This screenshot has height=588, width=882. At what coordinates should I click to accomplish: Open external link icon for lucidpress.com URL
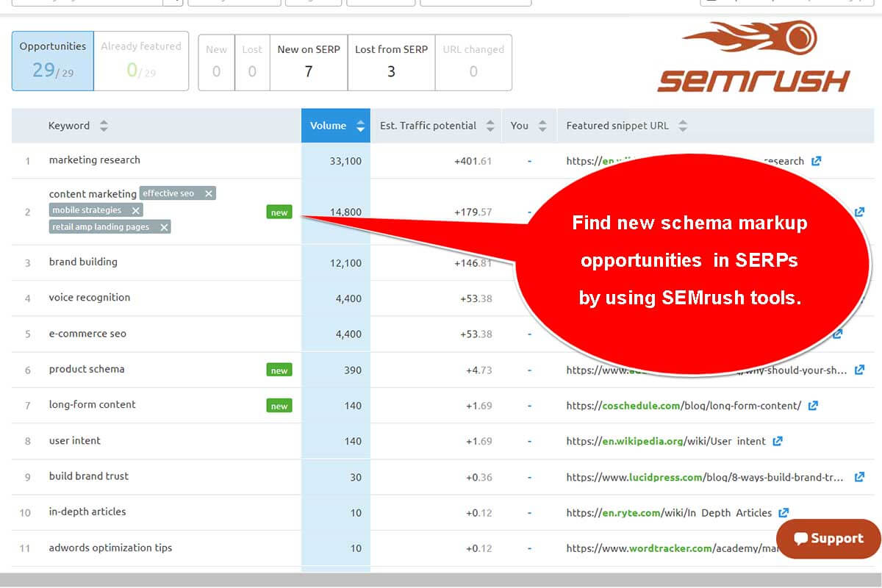pyautogui.click(x=859, y=477)
